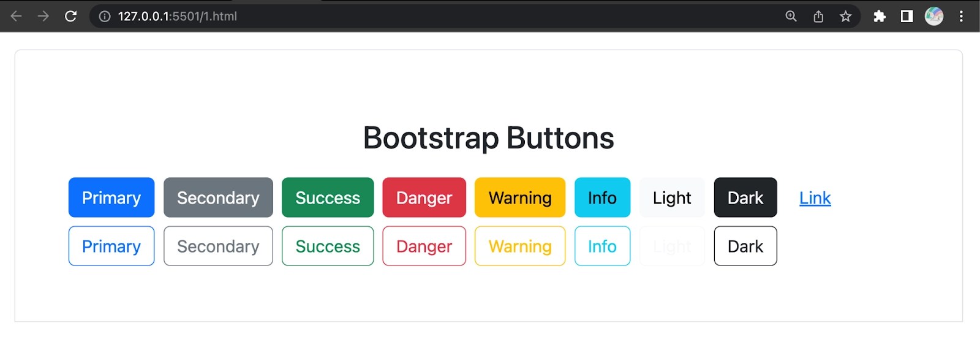The image size is (980, 344).
Task: View site information icon in address bar
Action: [x=105, y=17]
